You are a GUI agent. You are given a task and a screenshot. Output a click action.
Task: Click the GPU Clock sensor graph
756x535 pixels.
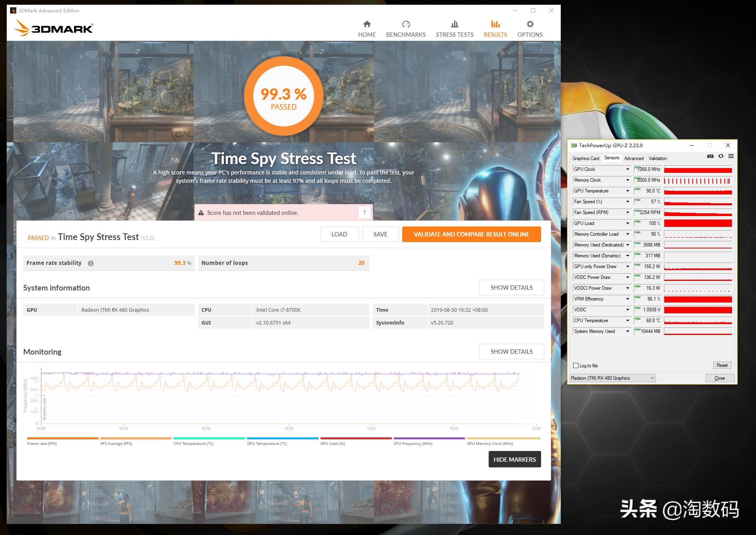(698, 169)
